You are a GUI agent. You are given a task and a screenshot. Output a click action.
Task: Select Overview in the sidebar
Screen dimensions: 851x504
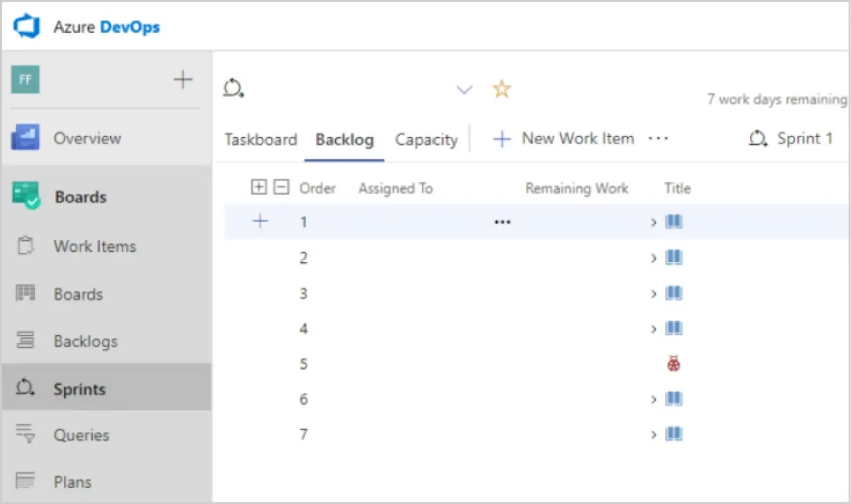pyautogui.click(x=86, y=138)
